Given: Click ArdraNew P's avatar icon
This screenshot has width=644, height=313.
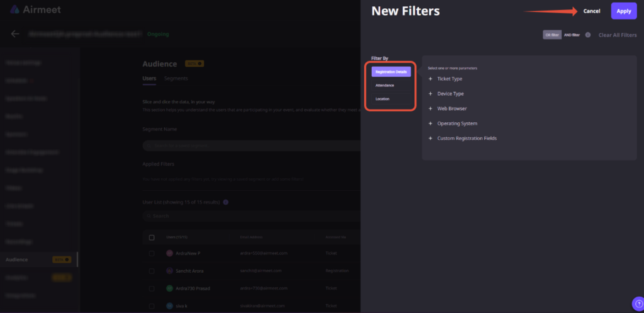Looking at the screenshot, I should pyautogui.click(x=169, y=253).
